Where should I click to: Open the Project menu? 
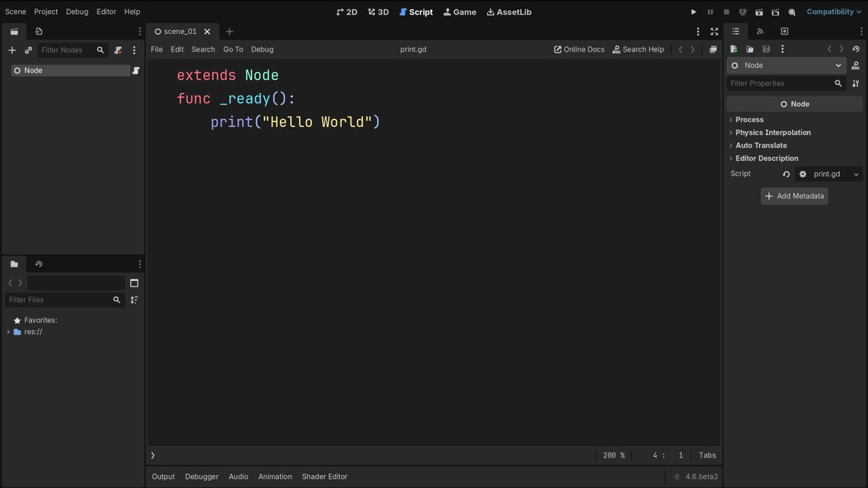point(46,12)
